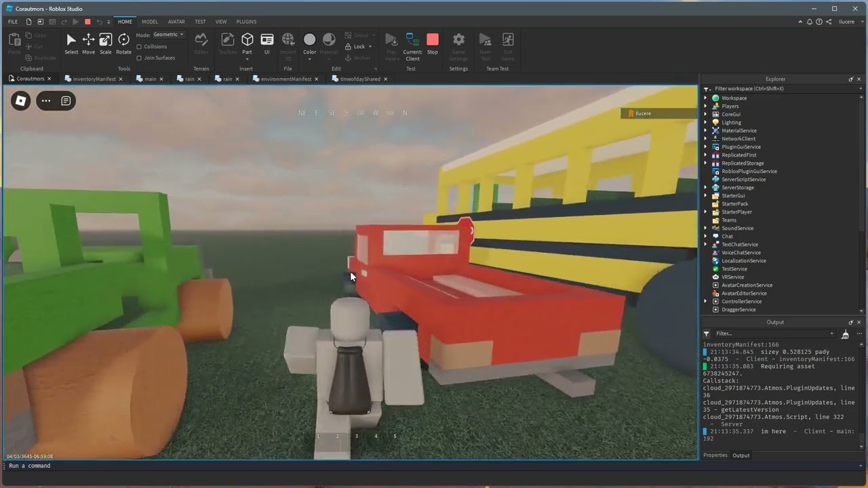Image resolution: width=868 pixels, height=488 pixels.
Task: Collapse the ribbon with the up arrow
Action: 800,22
